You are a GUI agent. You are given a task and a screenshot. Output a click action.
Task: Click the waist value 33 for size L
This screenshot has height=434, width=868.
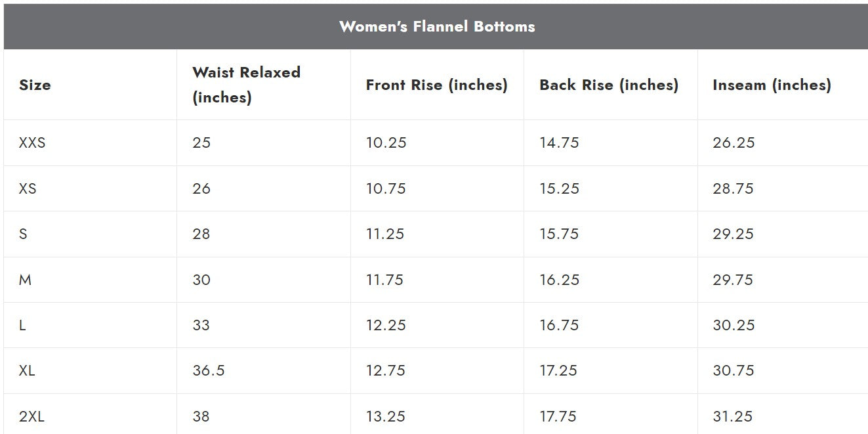[x=201, y=325]
